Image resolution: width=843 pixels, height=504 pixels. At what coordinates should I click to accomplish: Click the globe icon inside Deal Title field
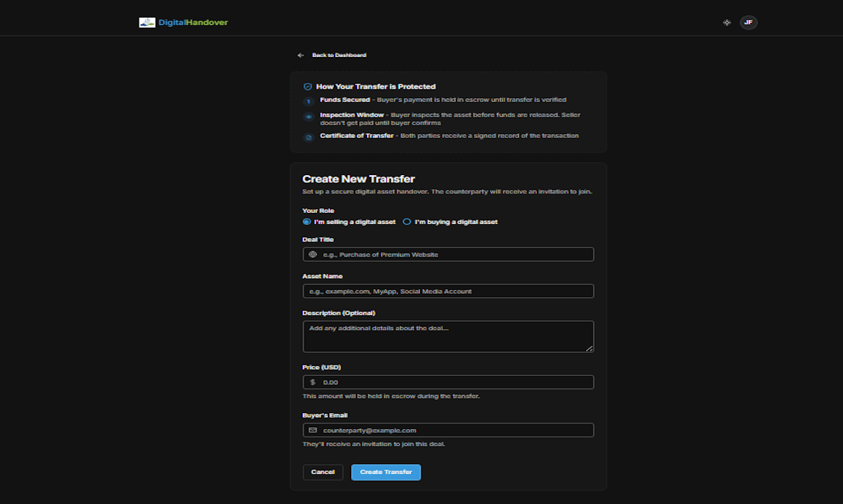point(313,254)
